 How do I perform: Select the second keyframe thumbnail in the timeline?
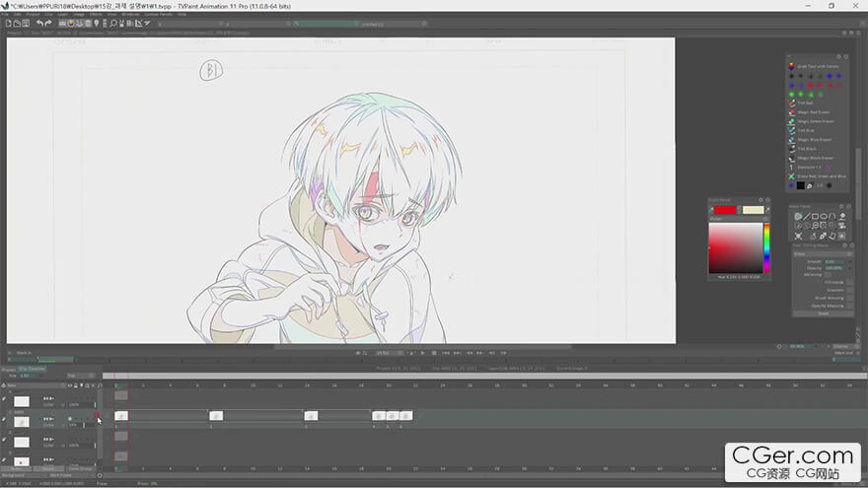coord(216,416)
